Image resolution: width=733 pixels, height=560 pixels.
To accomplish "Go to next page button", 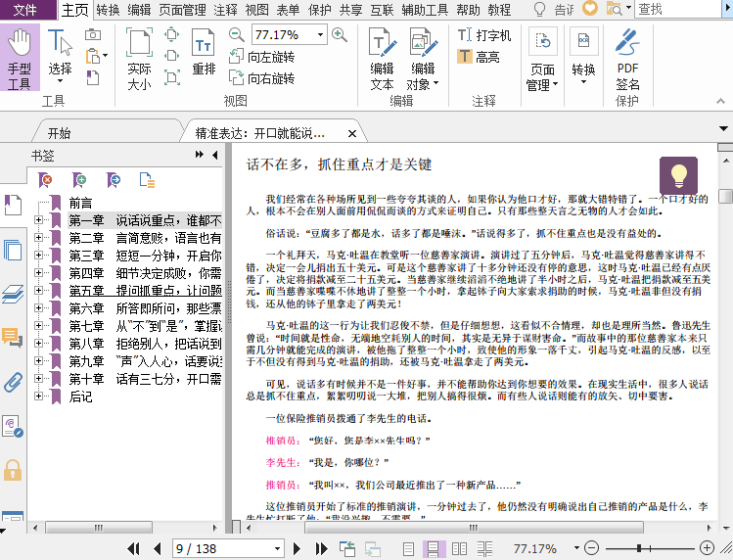I will [297, 548].
